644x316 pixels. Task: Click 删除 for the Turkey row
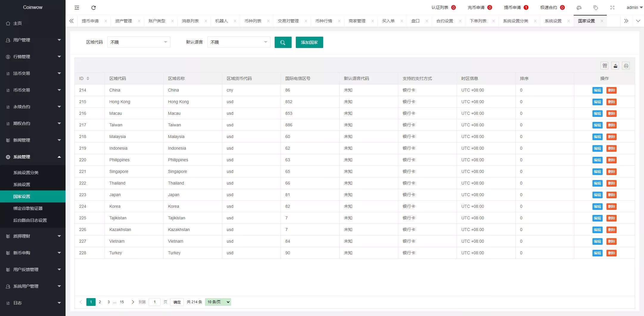611,253
